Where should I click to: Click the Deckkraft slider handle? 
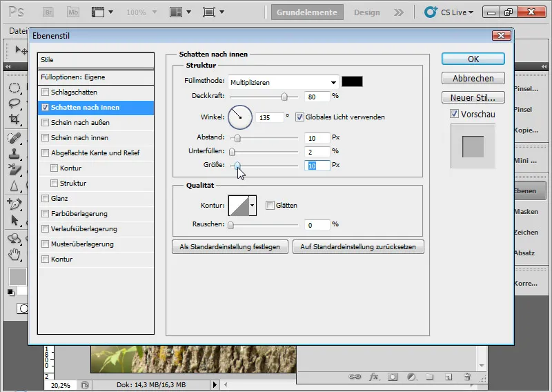coord(284,97)
